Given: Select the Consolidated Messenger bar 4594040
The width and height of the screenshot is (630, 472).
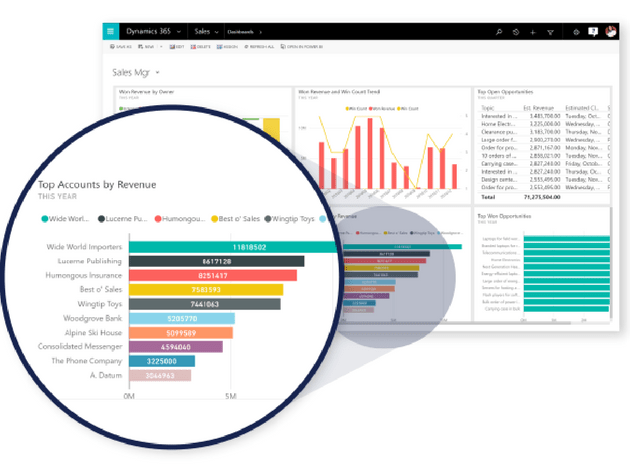Looking at the screenshot, I should [x=176, y=347].
